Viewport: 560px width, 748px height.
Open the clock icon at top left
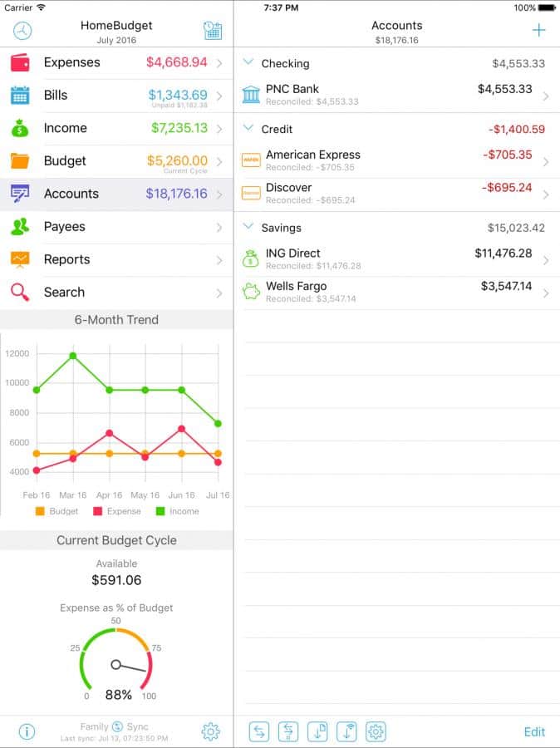tap(23, 31)
